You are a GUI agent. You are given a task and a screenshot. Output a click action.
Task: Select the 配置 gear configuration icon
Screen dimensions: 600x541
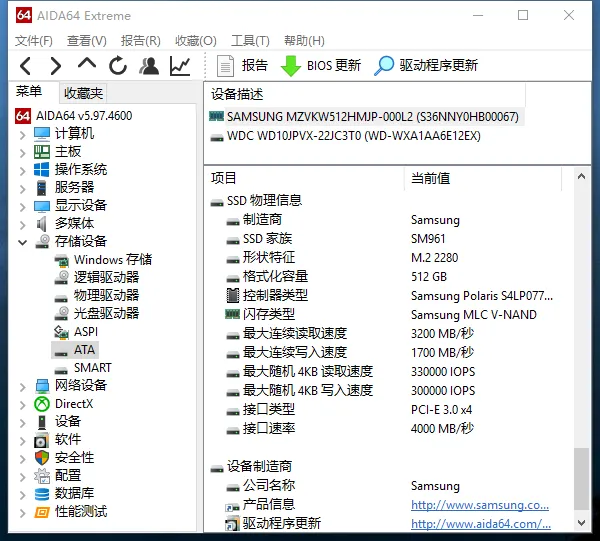42,476
